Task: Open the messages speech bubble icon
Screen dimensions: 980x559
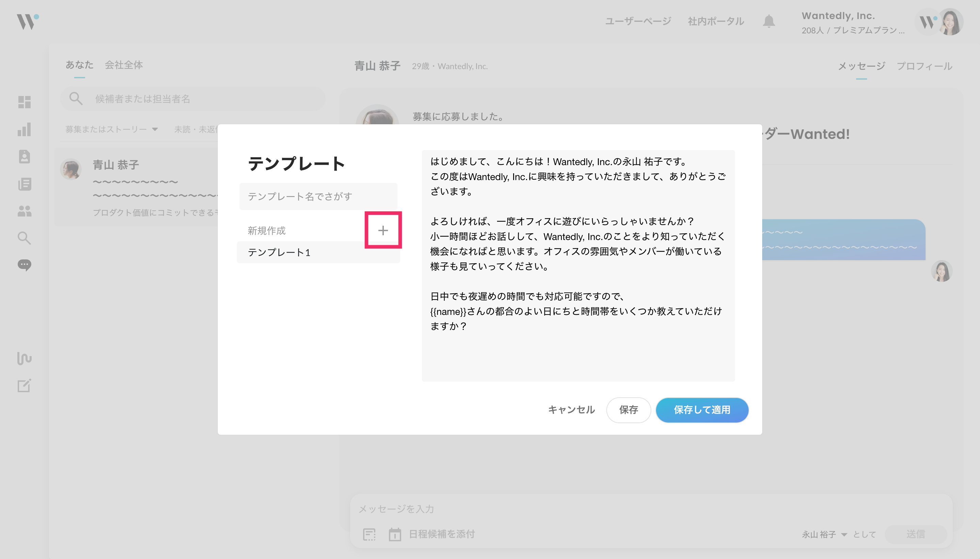Action: (24, 265)
